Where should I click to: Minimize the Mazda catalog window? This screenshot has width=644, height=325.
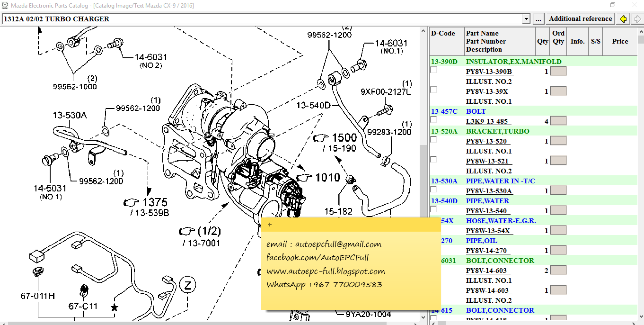pos(591,5)
